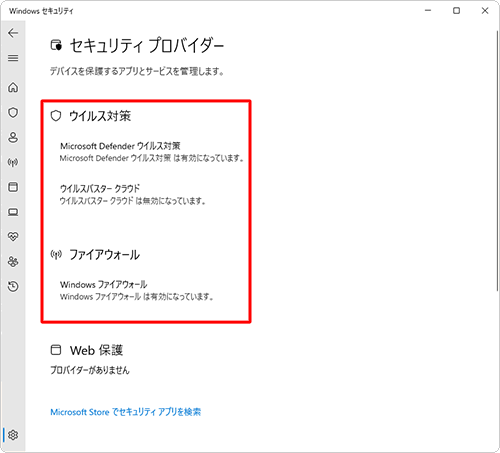
Task: Click the ファイアウォール section heading
Action: click(x=104, y=255)
